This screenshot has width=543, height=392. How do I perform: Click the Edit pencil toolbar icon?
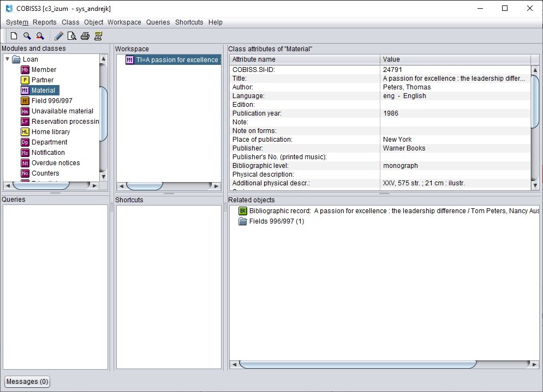(x=59, y=36)
